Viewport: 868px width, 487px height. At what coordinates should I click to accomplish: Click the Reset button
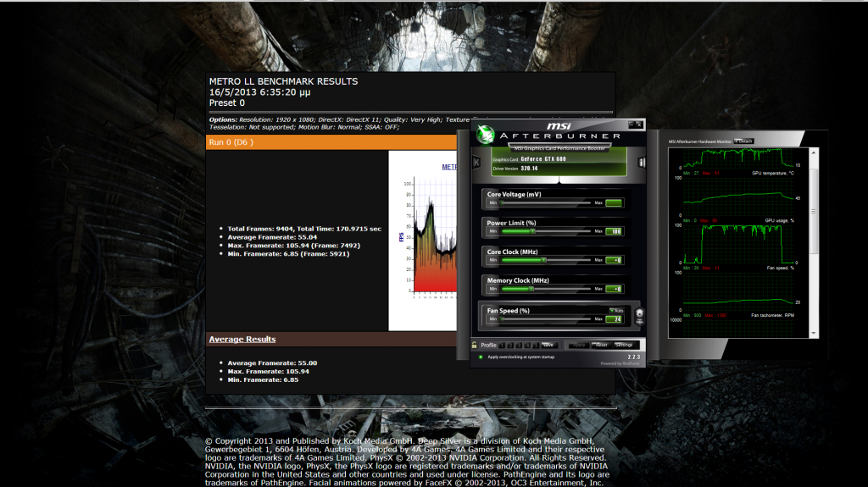(x=602, y=345)
